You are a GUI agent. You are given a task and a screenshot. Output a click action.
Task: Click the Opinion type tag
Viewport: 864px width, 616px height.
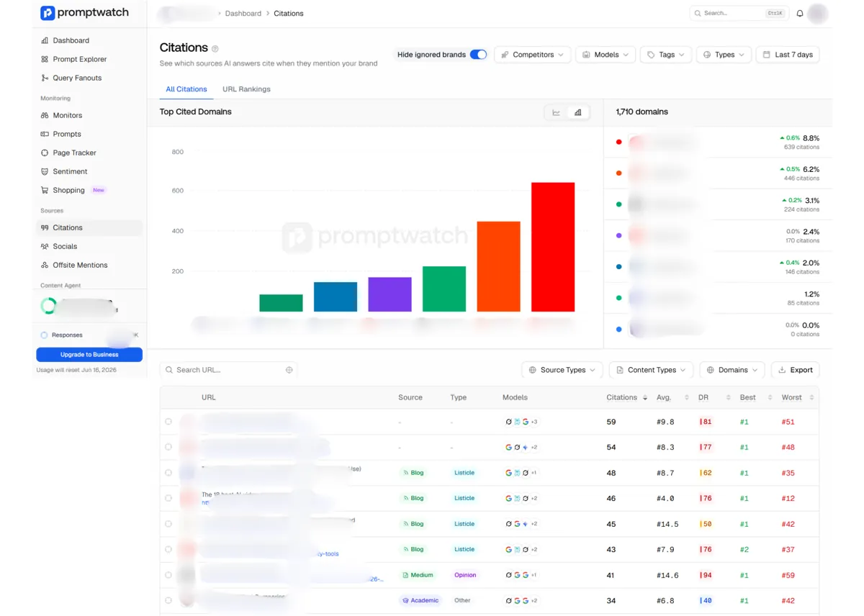(x=465, y=575)
